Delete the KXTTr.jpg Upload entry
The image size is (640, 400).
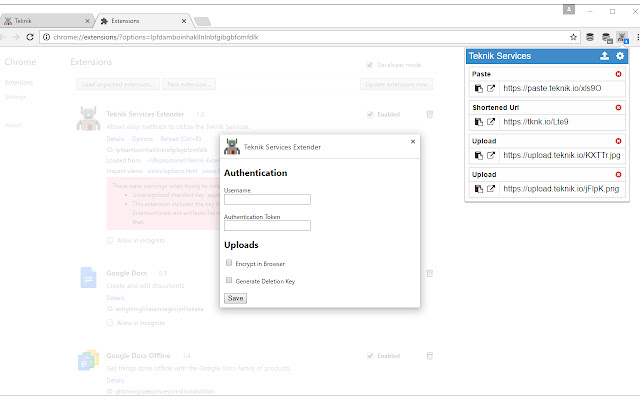618,141
